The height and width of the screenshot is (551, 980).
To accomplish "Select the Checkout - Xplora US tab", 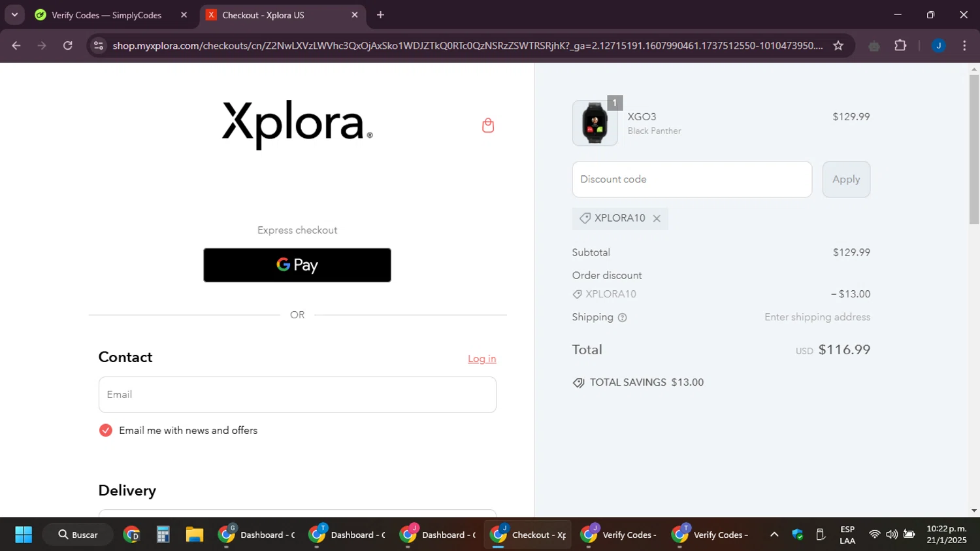I will (x=263, y=15).
